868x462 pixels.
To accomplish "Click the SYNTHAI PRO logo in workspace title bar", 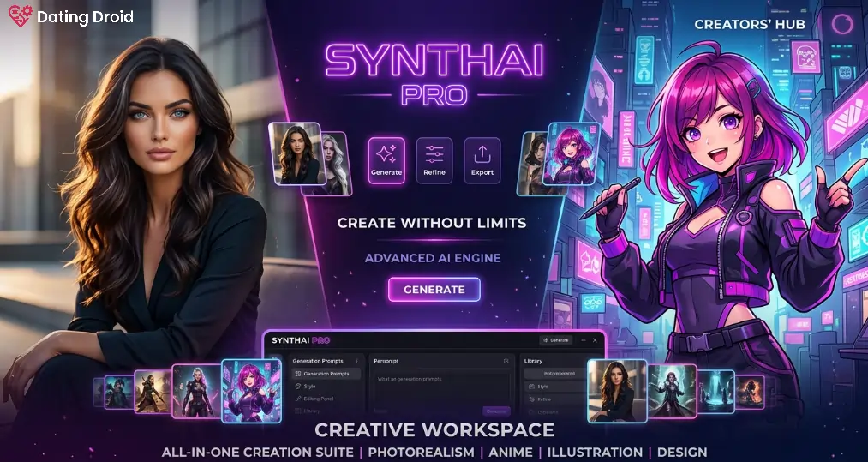I will coord(301,340).
